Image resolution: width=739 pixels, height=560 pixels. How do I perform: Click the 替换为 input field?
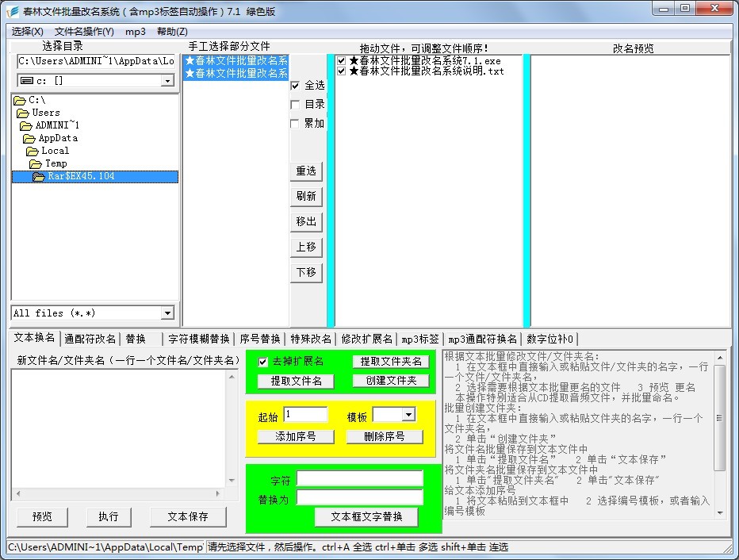360,497
